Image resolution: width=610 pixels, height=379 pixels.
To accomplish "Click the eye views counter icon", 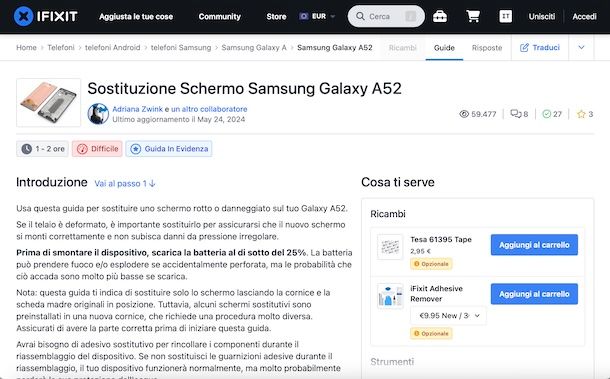I will pos(464,114).
